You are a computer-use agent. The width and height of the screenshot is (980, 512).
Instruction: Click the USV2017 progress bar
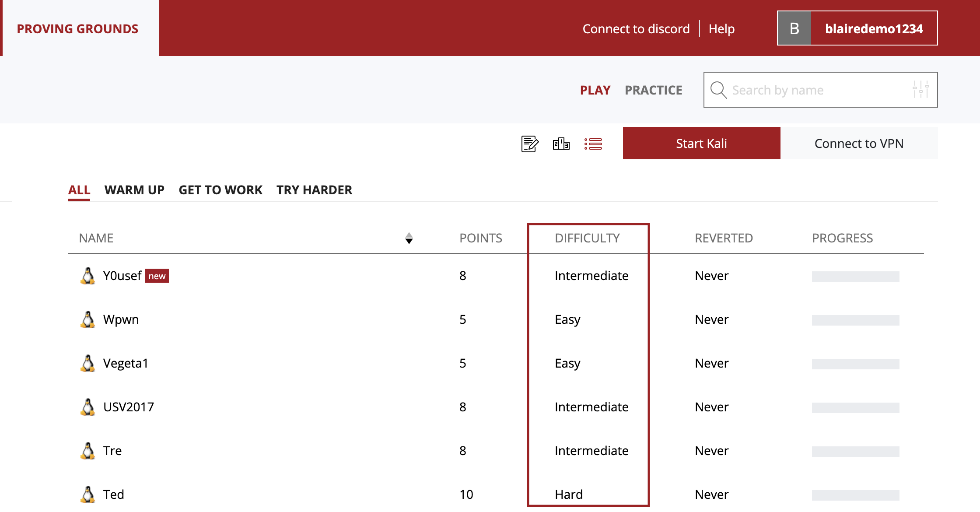tap(856, 408)
